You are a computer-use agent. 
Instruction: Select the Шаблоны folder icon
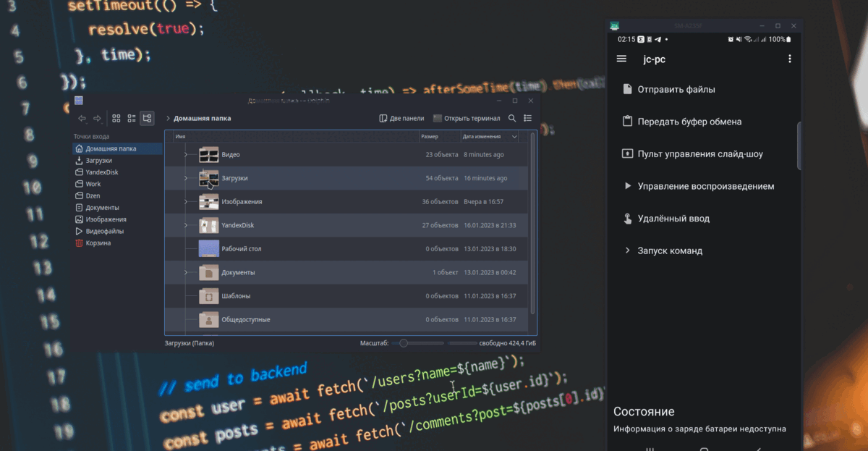tap(208, 296)
